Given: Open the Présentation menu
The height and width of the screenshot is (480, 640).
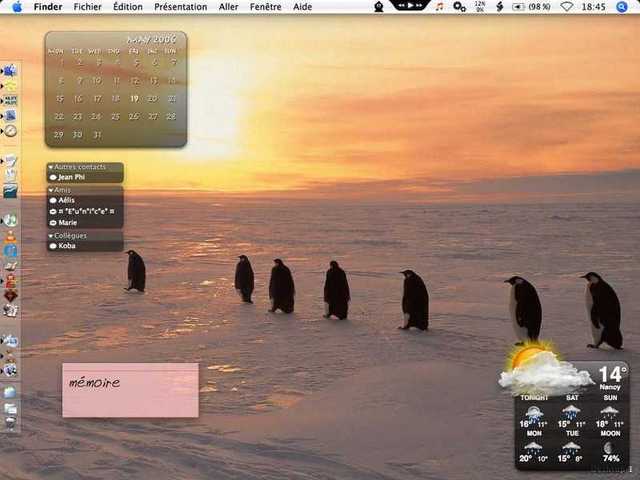Looking at the screenshot, I should [180, 7].
